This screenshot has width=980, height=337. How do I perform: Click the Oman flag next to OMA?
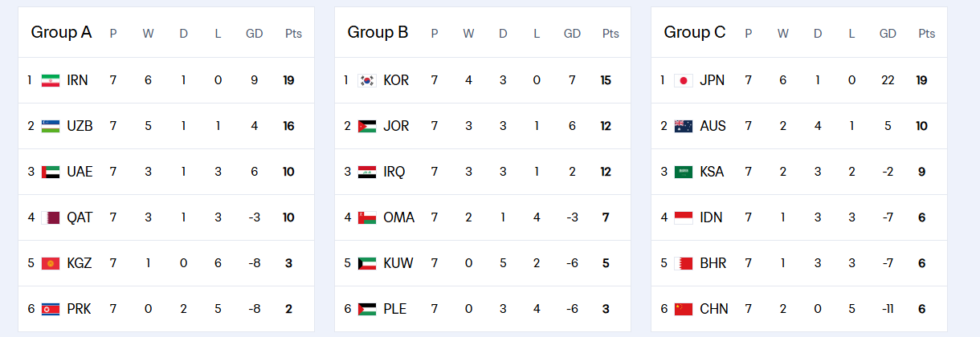coord(367,217)
